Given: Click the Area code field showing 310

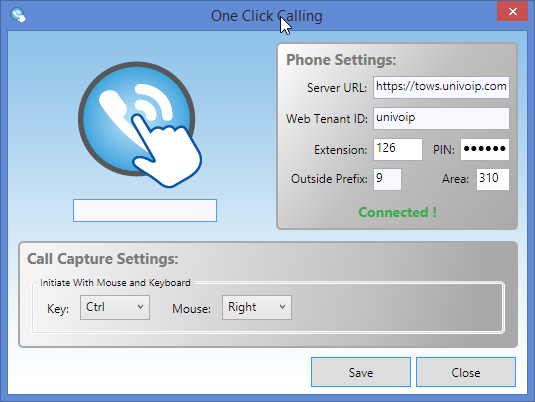Looking at the screenshot, I should pos(493,179).
